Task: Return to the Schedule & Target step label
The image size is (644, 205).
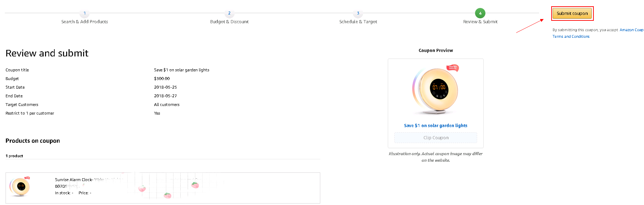Action: (x=358, y=22)
